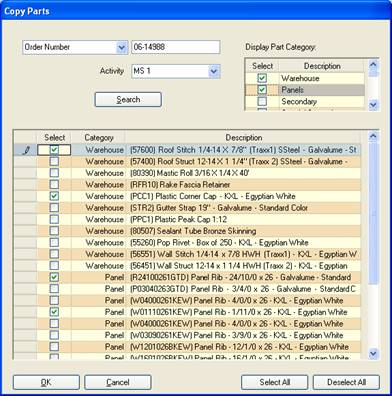This screenshot has height=396, width=392.
Task: Check the Gutter Strap (STR2) checkbox
Action: [x=54, y=208]
